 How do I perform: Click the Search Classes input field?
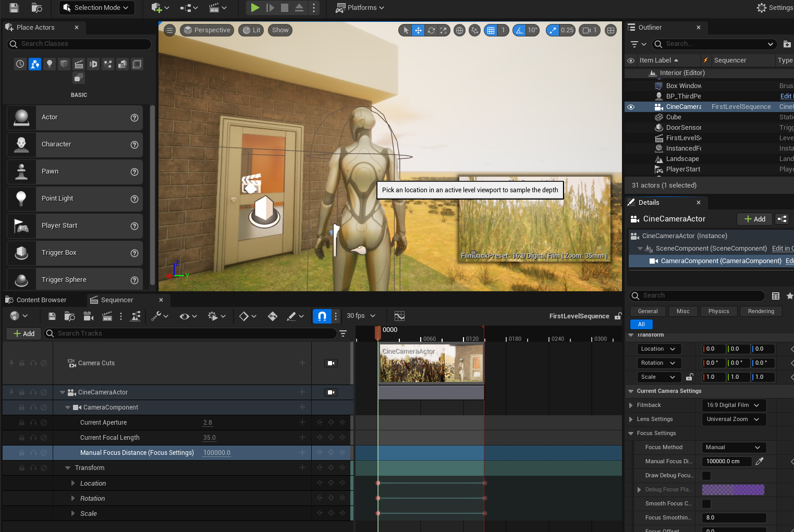(80, 44)
